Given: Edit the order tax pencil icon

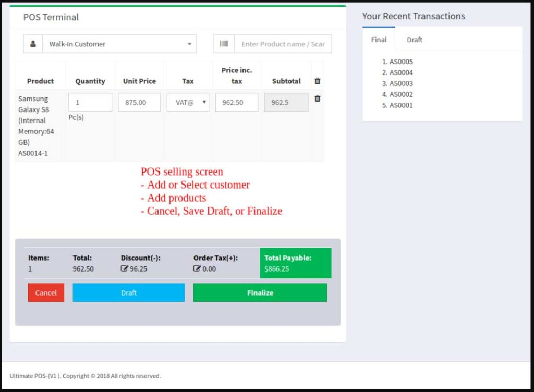Looking at the screenshot, I should coord(197,269).
